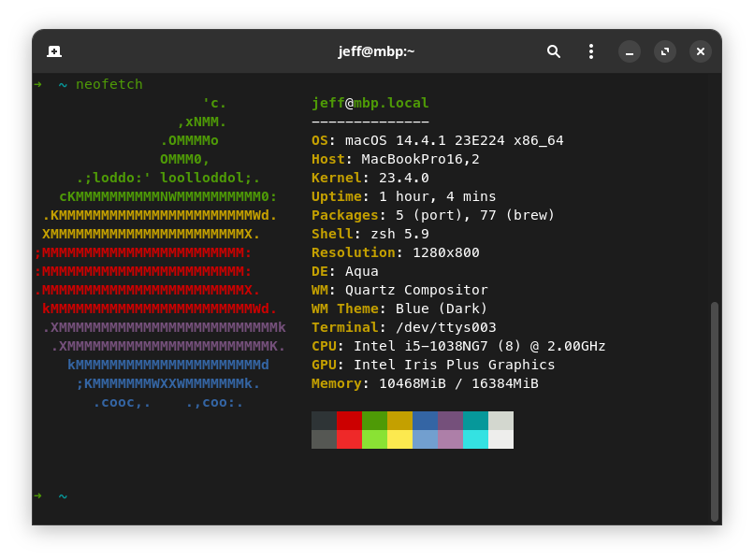Click the dark green color block

[374, 421]
